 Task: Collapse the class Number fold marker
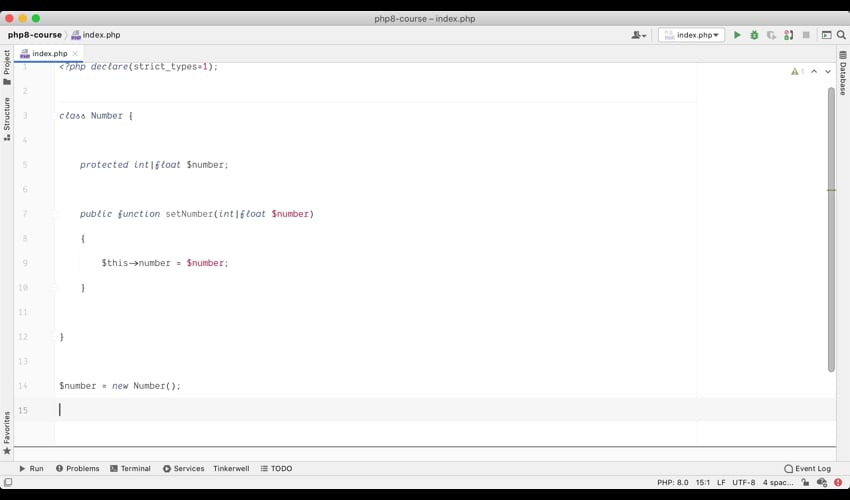pos(54,116)
